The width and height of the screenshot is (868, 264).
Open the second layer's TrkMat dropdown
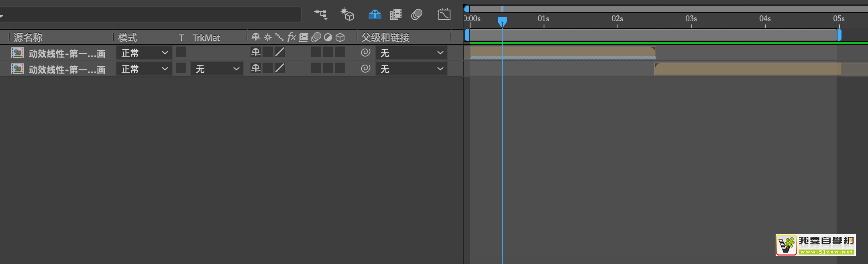coord(217,69)
